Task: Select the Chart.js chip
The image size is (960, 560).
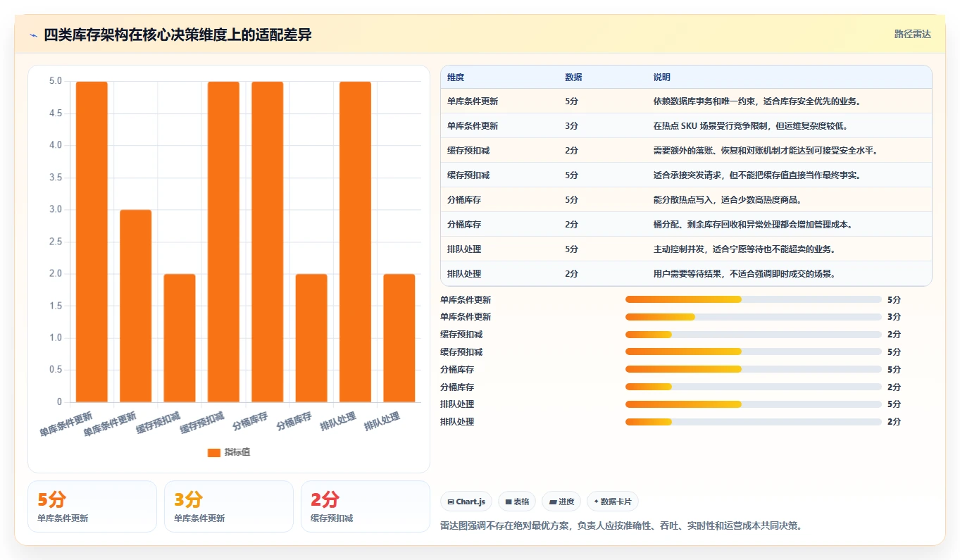Action: pos(466,502)
